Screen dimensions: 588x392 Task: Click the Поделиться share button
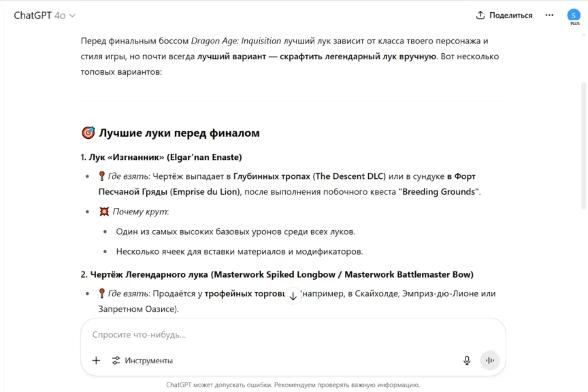pos(504,15)
